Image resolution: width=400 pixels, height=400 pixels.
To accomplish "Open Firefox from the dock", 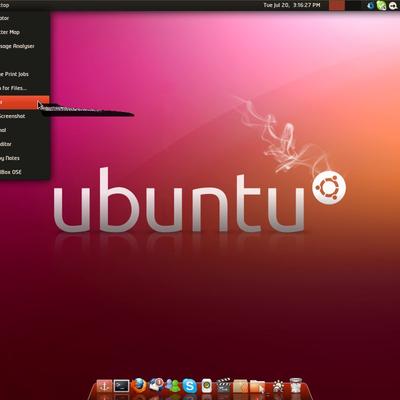I will [139, 386].
